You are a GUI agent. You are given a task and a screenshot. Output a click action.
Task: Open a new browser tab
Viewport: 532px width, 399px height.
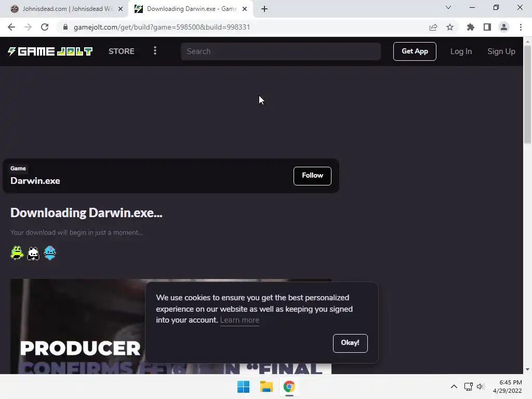pyautogui.click(x=264, y=9)
